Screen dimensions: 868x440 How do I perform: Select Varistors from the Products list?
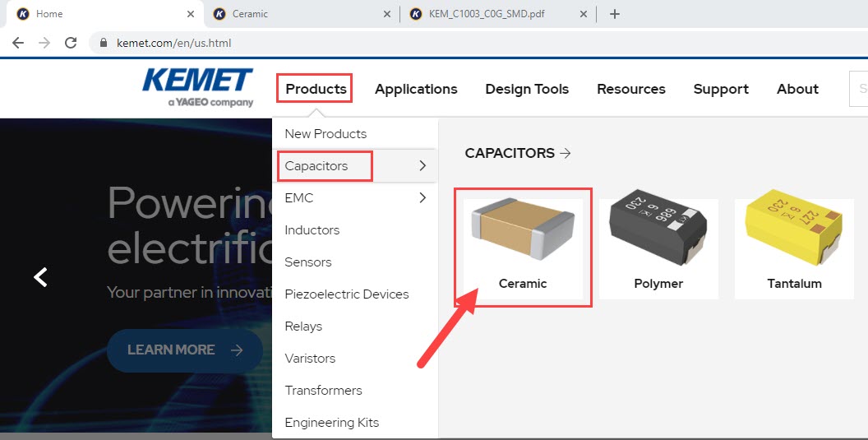point(355,359)
